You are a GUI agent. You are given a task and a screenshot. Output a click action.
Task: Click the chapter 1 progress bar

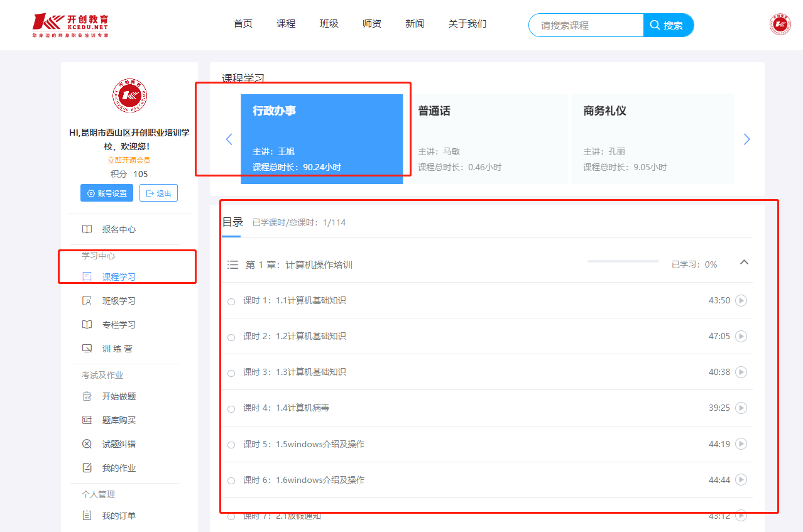pyautogui.click(x=623, y=261)
